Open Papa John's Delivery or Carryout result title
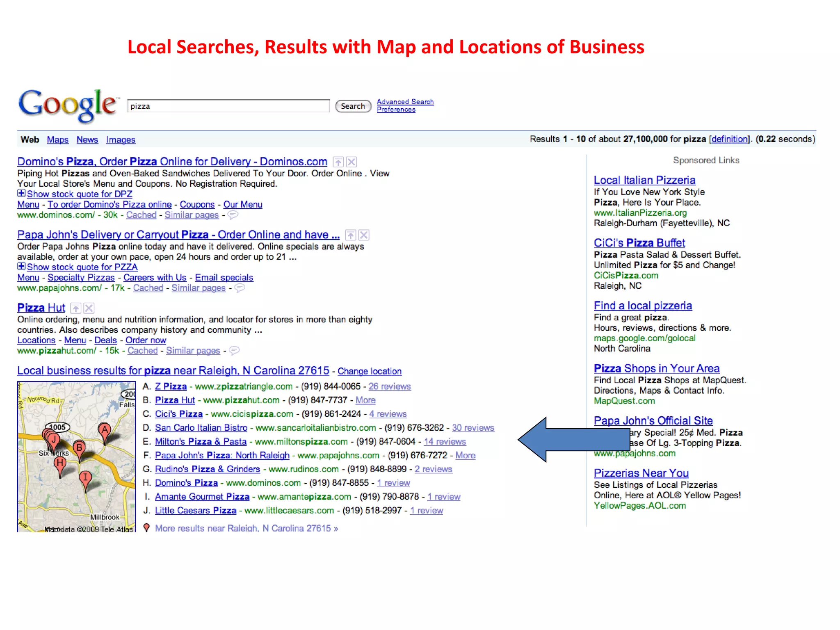The image size is (840, 630). pos(178,235)
